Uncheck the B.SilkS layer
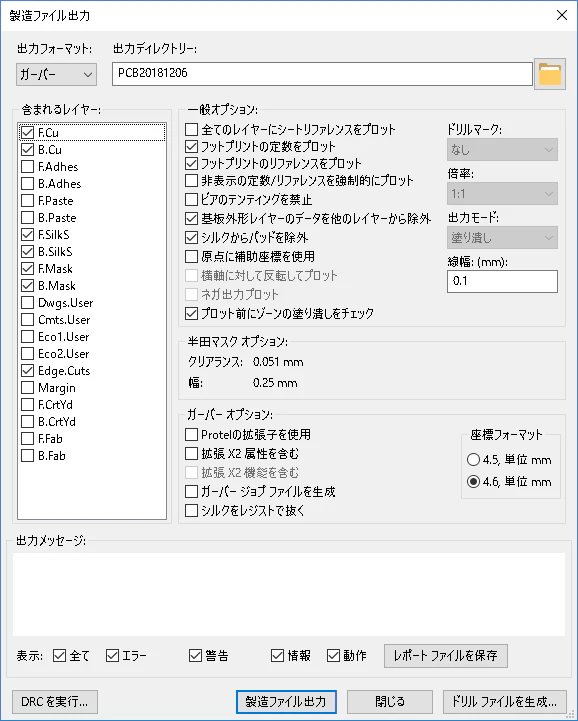The width and height of the screenshot is (578, 721). pyautogui.click(x=28, y=252)
